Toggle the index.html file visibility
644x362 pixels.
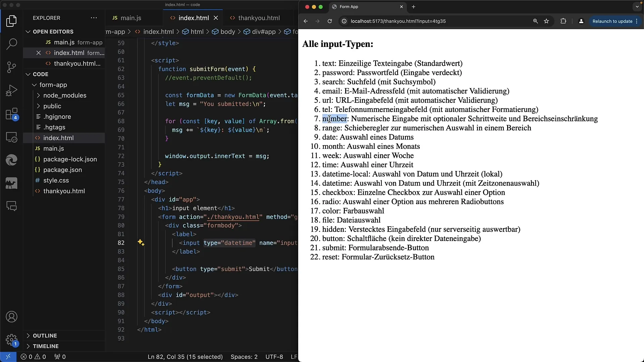[x=39, y=53]
